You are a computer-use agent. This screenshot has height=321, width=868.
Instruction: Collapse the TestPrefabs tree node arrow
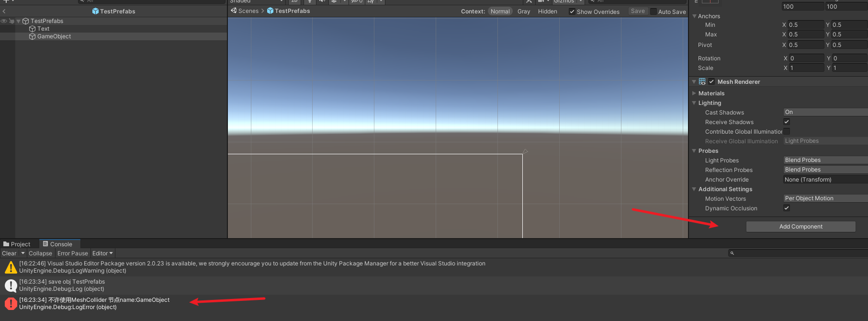click(x=19, y=21)
